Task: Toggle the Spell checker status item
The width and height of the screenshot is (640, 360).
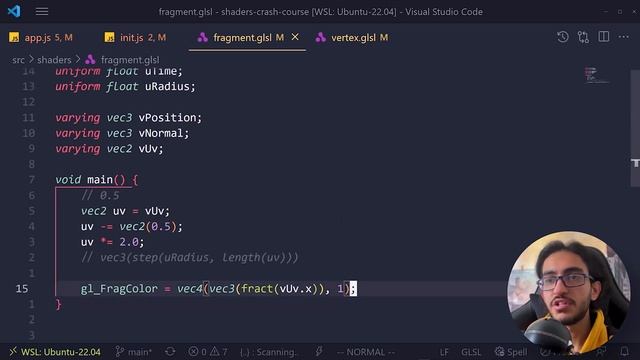Action: tap(511, 352)
